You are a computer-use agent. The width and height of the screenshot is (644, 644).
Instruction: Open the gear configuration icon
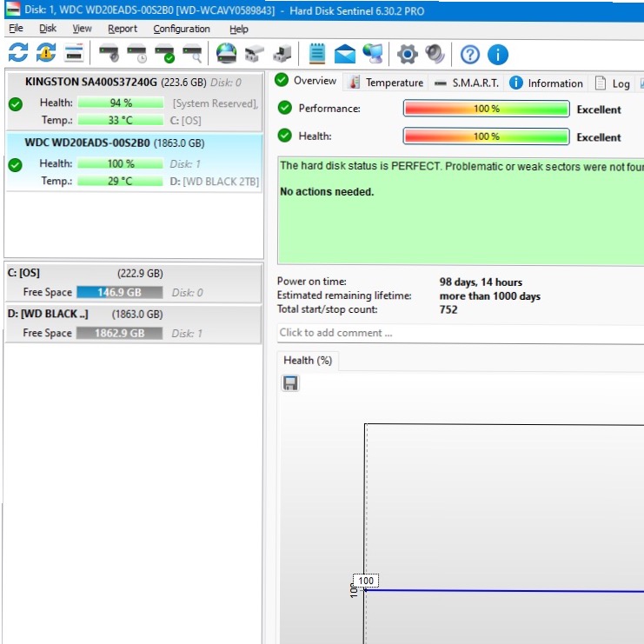407,54
